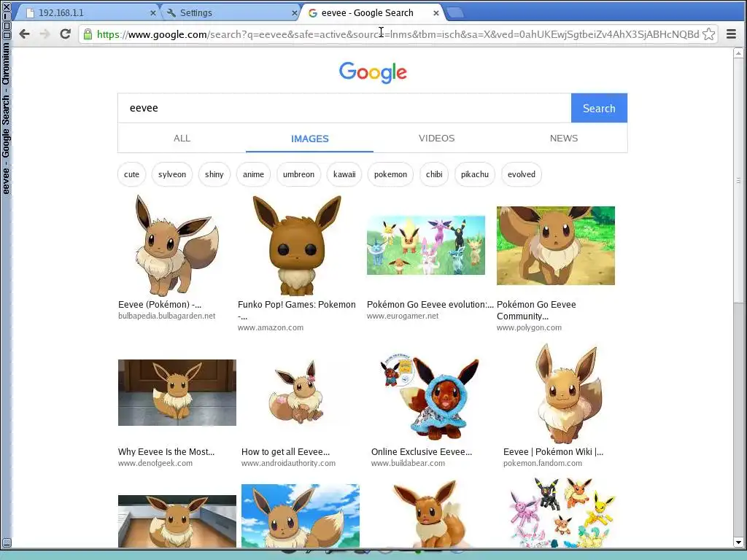Image resolution: width=747 pixels, height=560 pixels.
Task: Apply the chibi filter chip
Action: [434, 174]
